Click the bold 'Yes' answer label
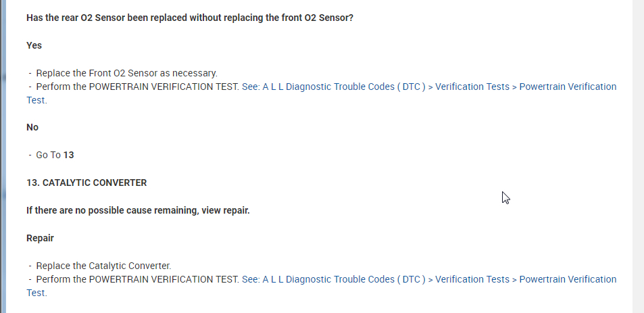 point(34,45)
